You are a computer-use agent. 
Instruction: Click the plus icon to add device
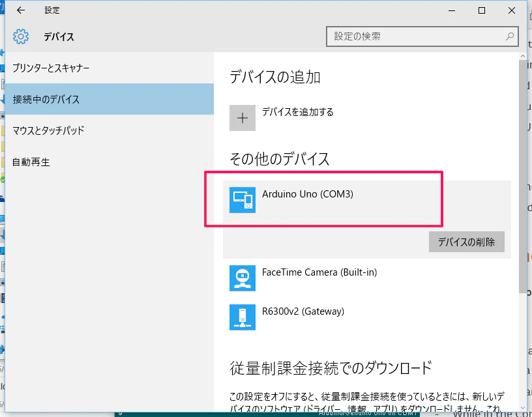(243, 118)
